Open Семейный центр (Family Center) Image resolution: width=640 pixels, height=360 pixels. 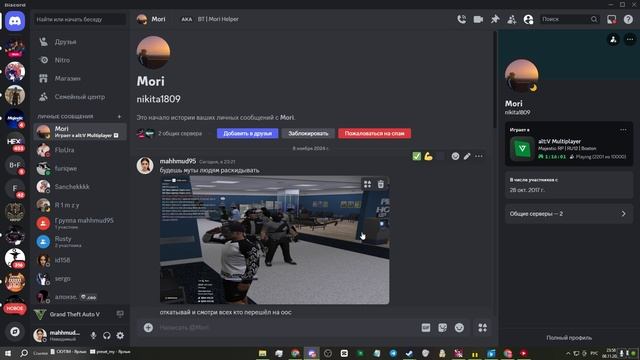[x=80, y=97]
